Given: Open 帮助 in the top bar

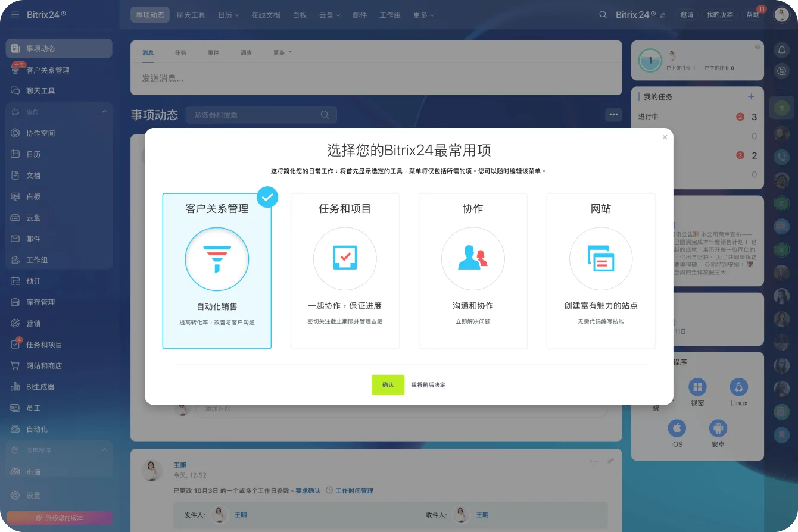Looking at the screenshot, I should [753, 15].
